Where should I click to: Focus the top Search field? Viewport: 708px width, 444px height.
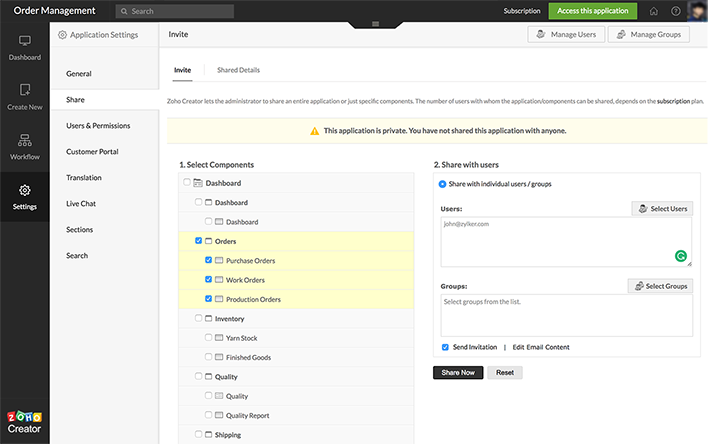175,11
